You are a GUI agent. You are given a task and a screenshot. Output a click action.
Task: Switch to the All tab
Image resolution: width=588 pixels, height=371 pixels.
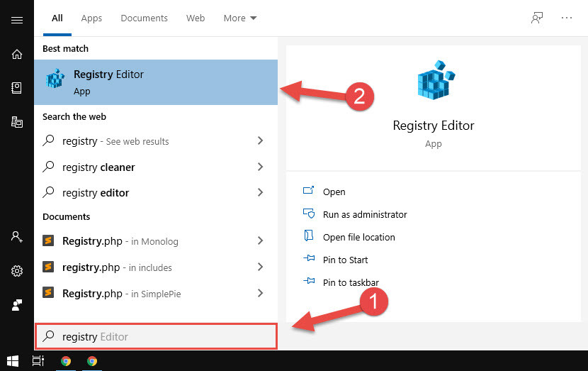[x=57, y=18]
